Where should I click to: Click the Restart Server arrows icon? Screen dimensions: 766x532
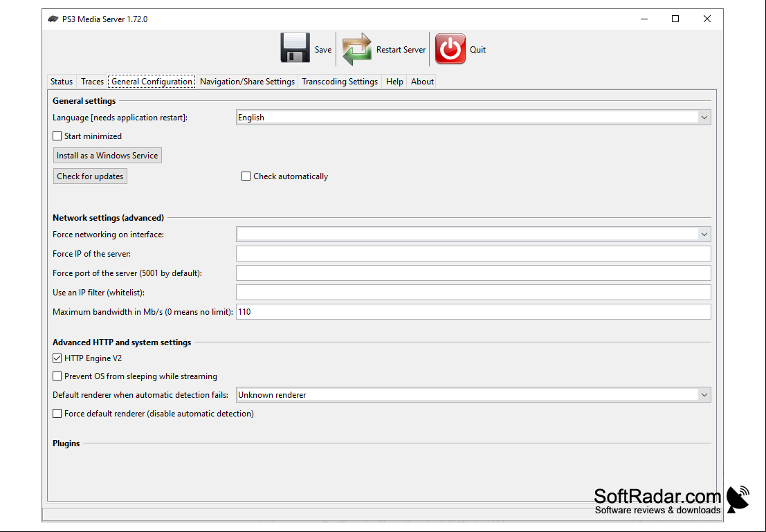(x=357, y=49)
